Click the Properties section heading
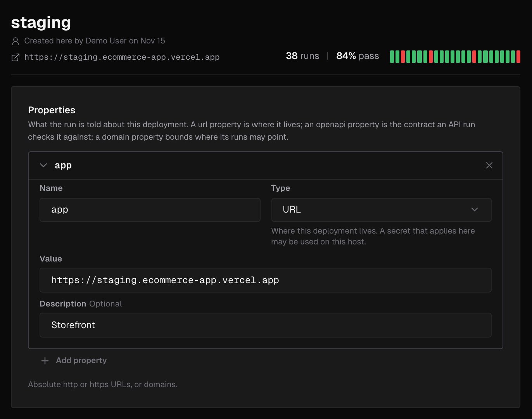 [52, 110]
